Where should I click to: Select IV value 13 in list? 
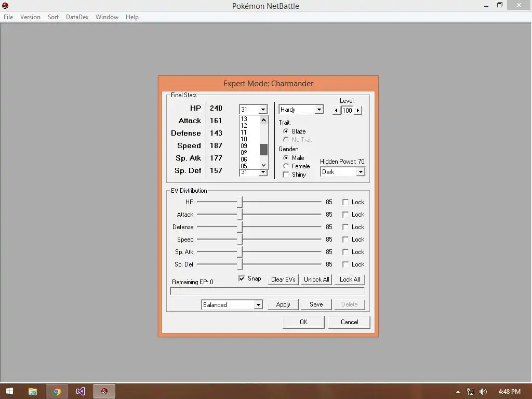coord(250,119)
